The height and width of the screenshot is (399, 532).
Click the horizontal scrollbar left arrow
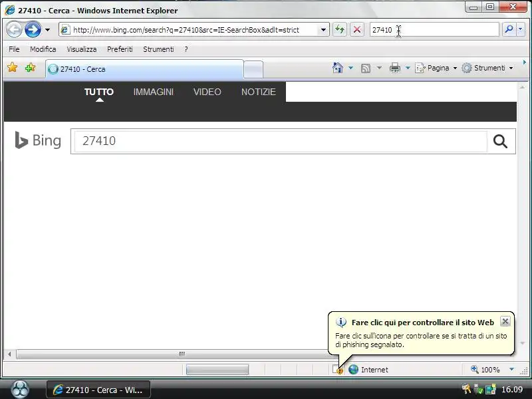pos(9,354)
